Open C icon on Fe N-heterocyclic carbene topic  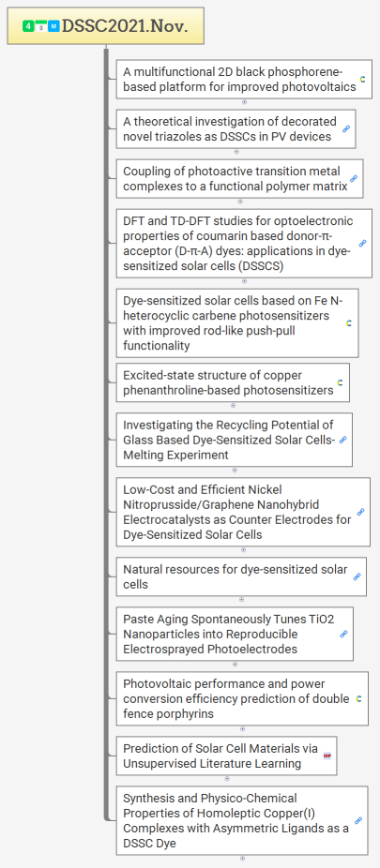tap(349, 322)
